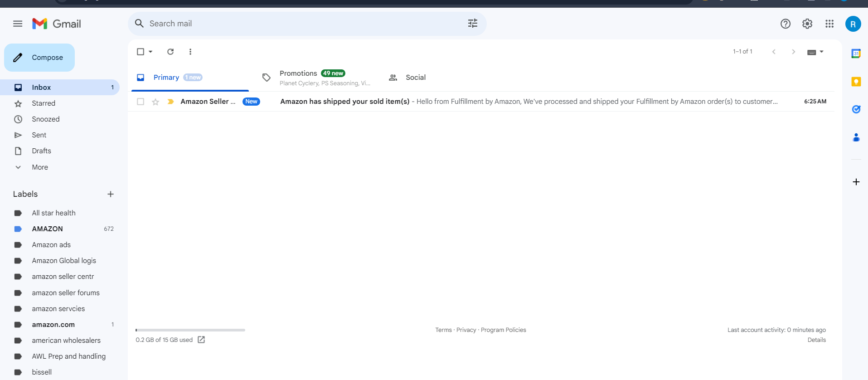Image resolution: width=868 pixels, height=380 pixels.
Task: Switch to the Primary tab
Action: pyautogui.click(x=190, y=78)
